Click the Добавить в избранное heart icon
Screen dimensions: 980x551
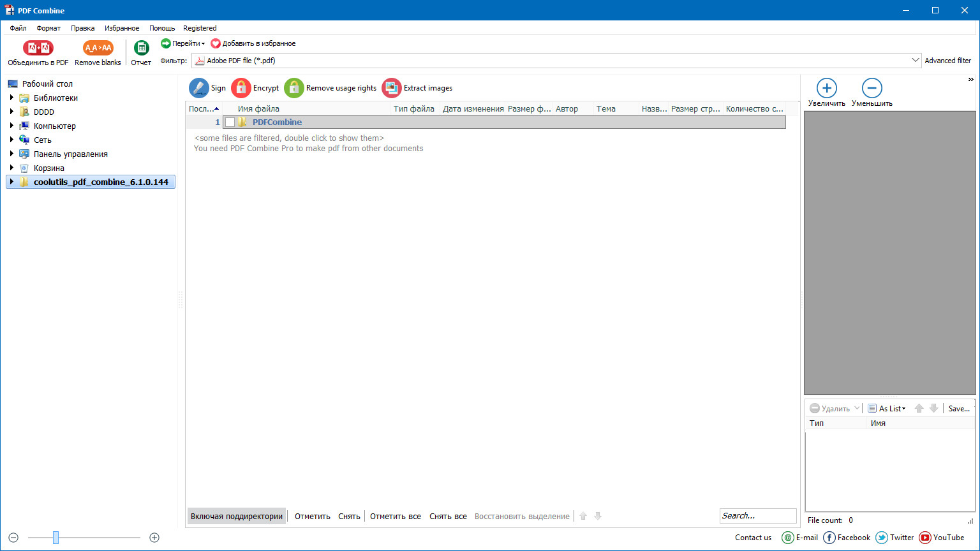(x=216, y=43)
